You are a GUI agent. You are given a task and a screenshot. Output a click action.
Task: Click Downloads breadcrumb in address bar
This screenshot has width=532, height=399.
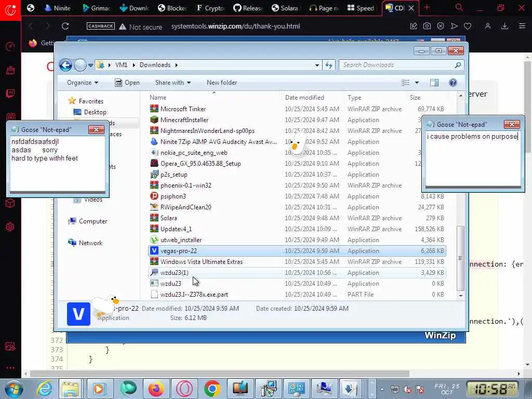point(155,65)
